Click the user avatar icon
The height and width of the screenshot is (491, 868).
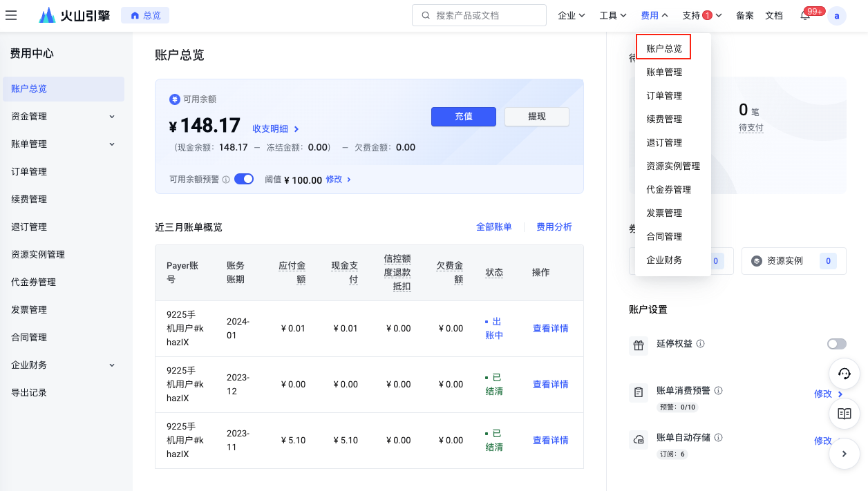(x=837, y=16)
